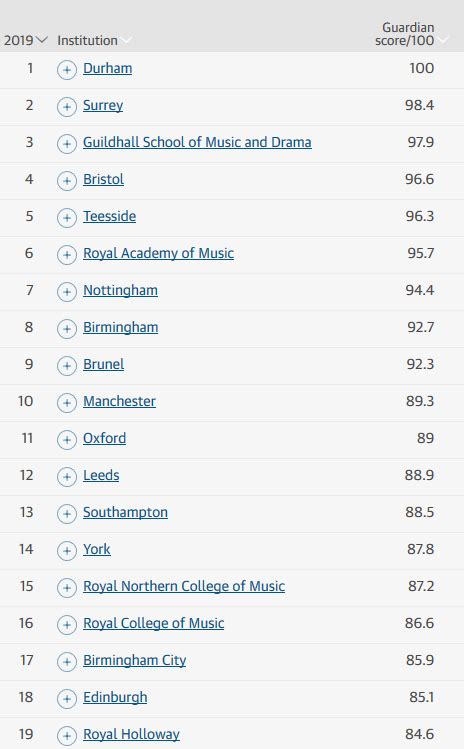The width and height of the screenshot is (464, 749).
Task: Open the Edinburgh university link
Action: tap(115, 697)
